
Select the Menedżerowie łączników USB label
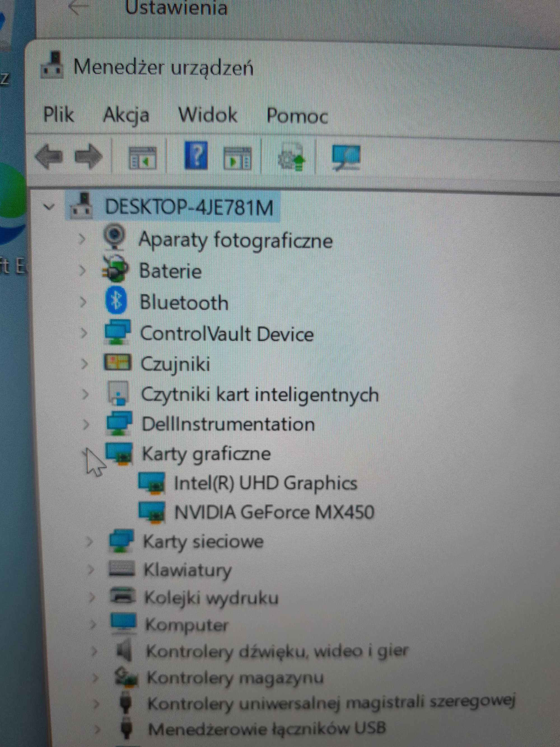pyautogui.click(x=267, y=729)
